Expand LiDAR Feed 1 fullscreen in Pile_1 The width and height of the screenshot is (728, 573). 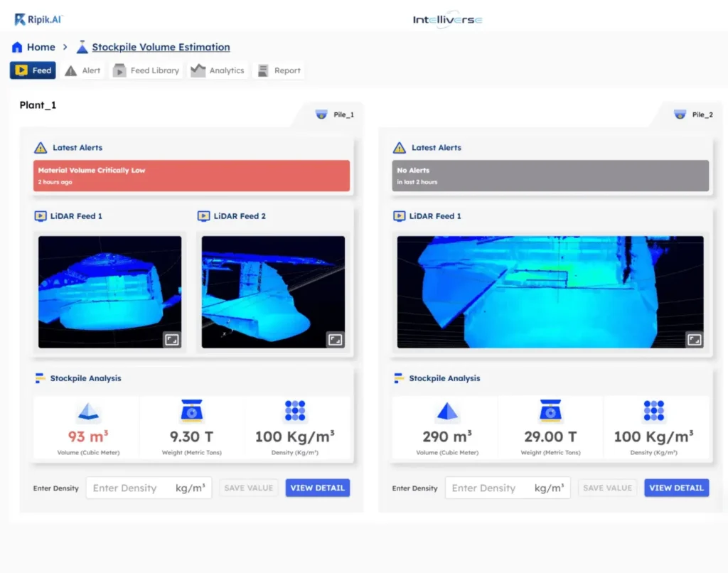171,339
